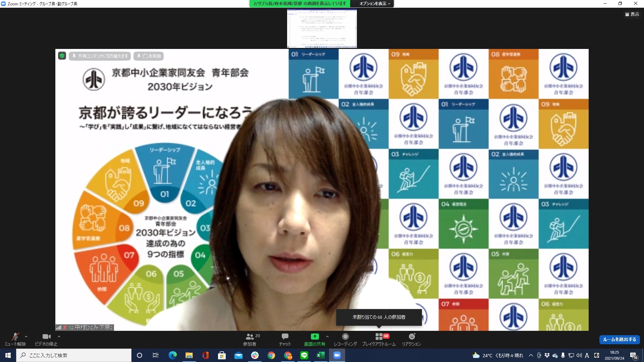Image resolution: width=644 pixels, height=362 pixels.
Task: Open OneDrive cloud tray icon
Action: point(555,355)
